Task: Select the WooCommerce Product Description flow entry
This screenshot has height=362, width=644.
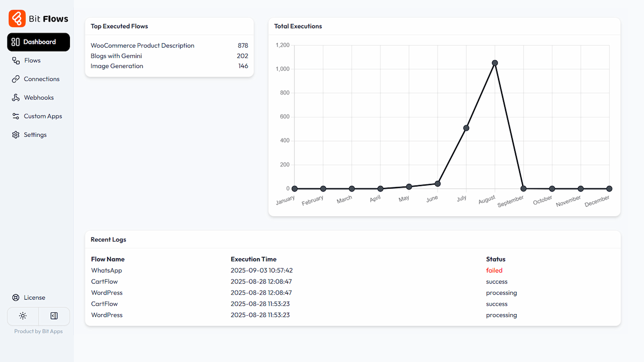Action: coord(142,45)
